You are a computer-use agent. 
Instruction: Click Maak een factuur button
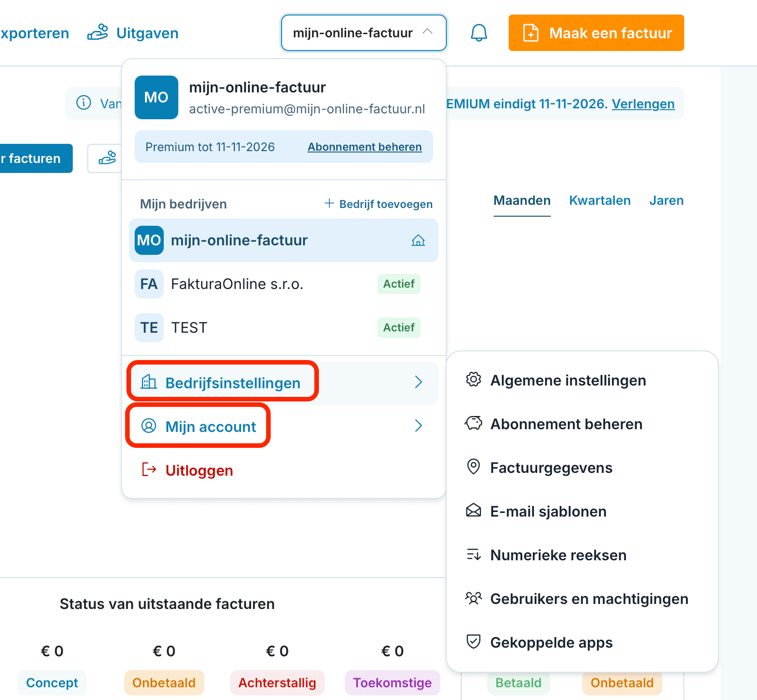596,33
